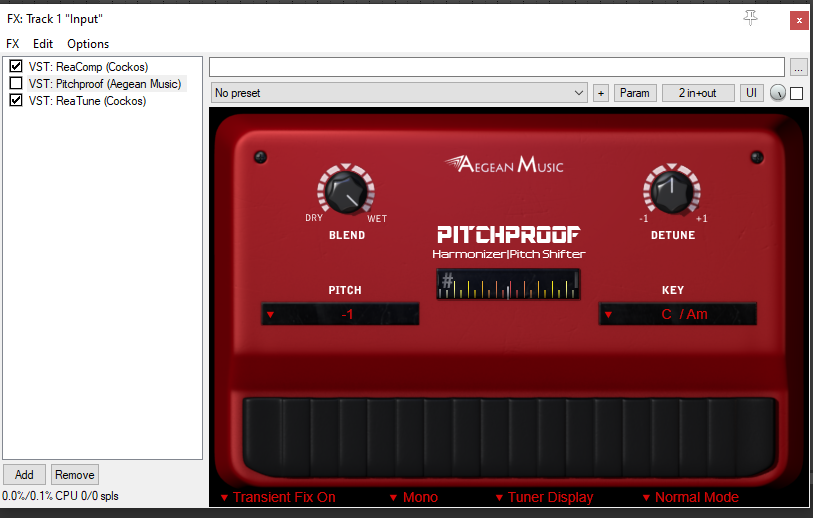Open the Tuner Display dropdown
The height and width of the screenshot is (518, 813).
click(544, 497)
